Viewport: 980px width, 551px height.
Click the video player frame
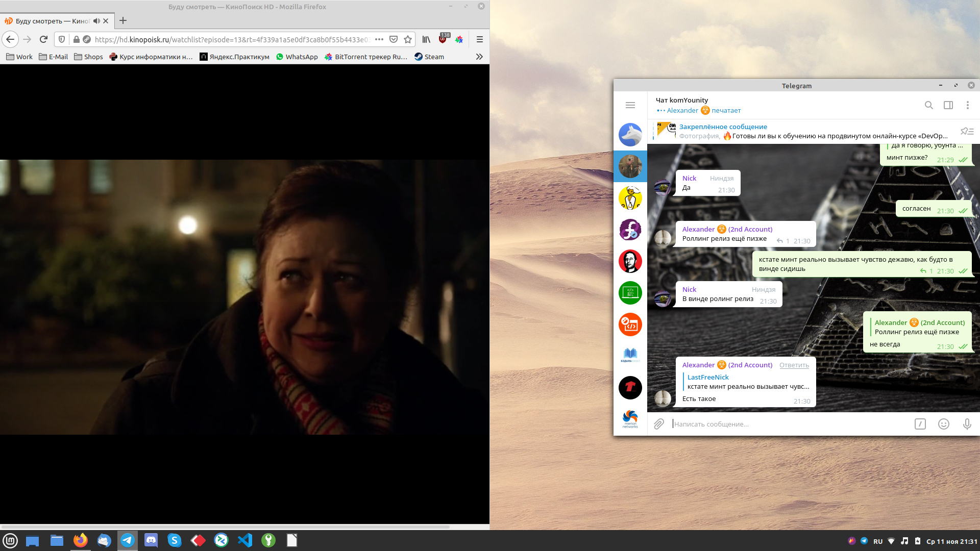(244, 297)
